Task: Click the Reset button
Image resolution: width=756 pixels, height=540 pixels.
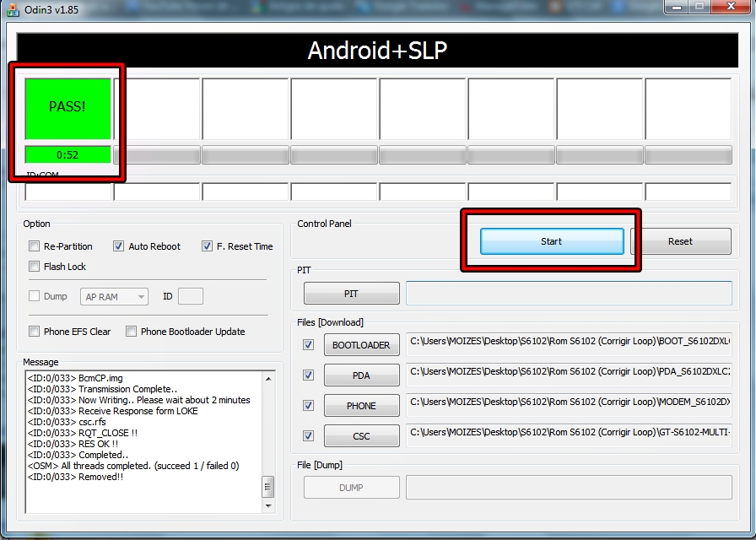Action: (x=680, y=241)
